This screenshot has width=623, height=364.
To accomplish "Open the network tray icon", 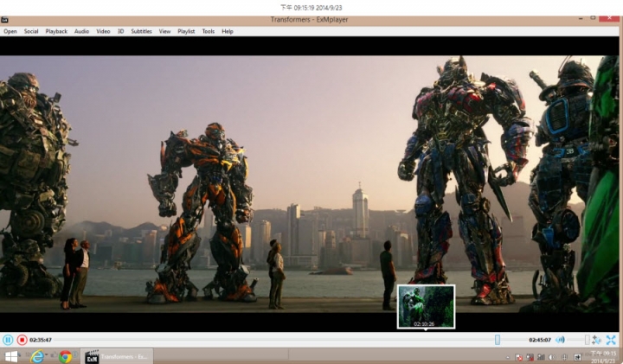I will pyautogui.click(x=541, y=357).
